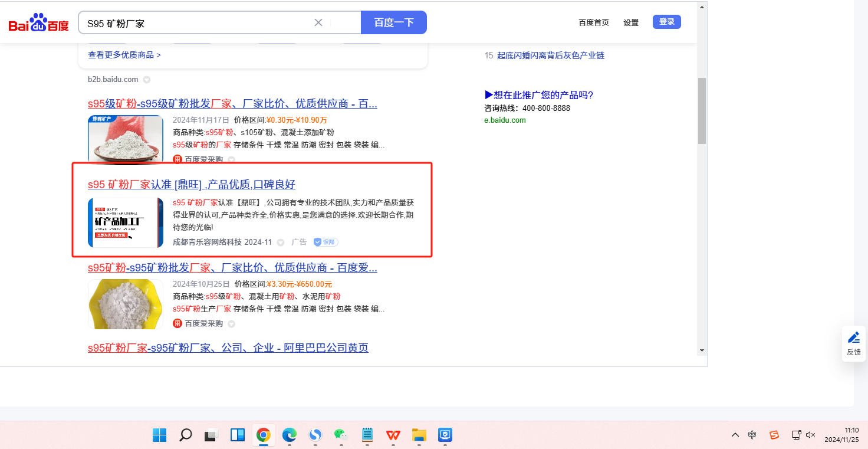Screen dimensions: 868x449
Task: Go to 百度首页 in the header
Action: coord(594,22)
